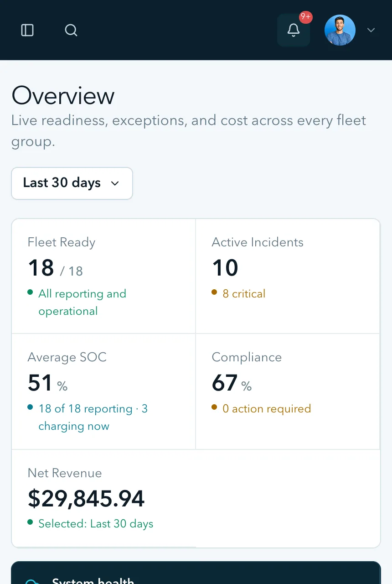This screenshot has width=392, height=584.
Task: Click the Net Revenue label
Action: 65,473
